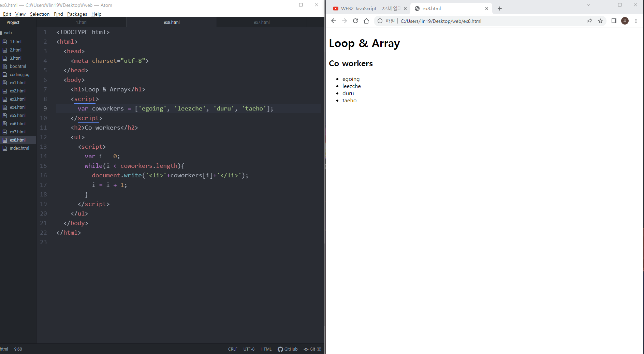Click the Chrome address bar URL
The height and width of the screenshot is (354, 644).
pos(441,21)
